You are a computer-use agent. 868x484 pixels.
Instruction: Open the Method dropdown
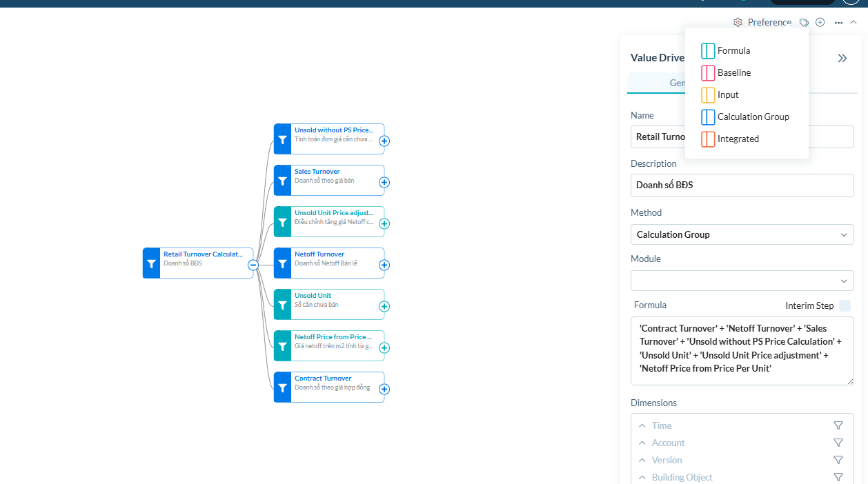742,234
